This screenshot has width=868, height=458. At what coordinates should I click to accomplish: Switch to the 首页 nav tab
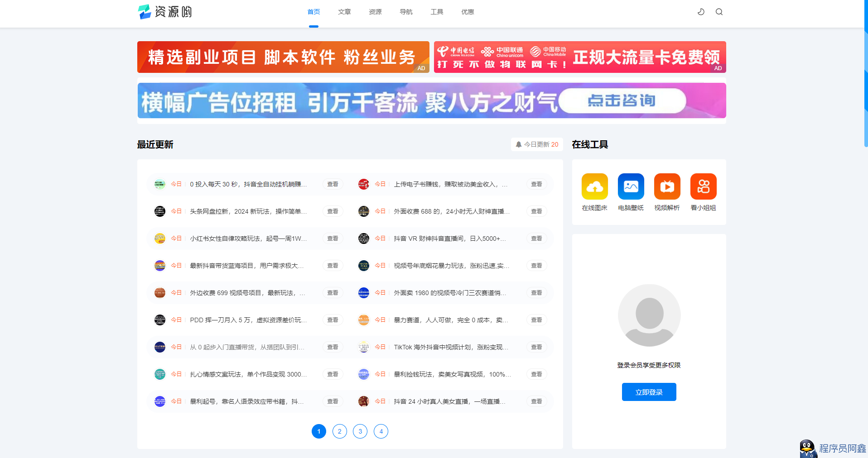pyautogui.click(x=313, y=12)
